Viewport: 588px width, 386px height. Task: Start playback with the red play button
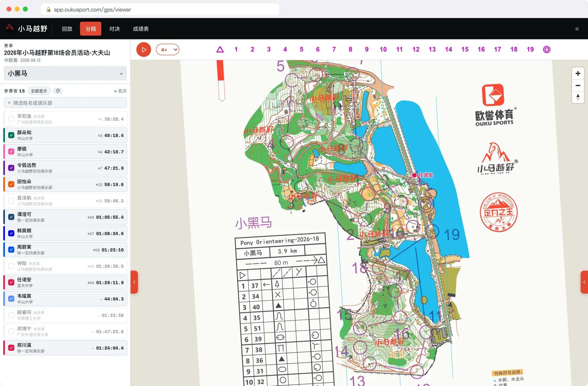click(144, 50)
